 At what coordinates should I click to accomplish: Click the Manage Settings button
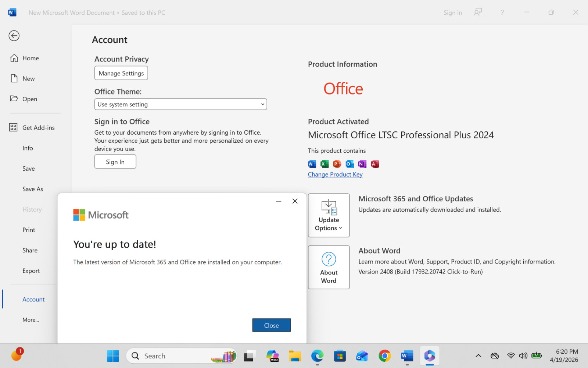[x=121, y=73]
